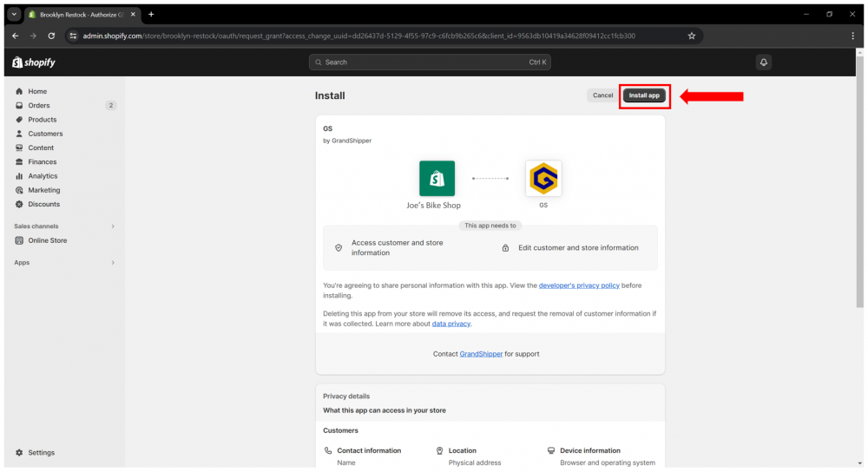Click the browser back arrow
The image size is (868, 472).
pyautogui.click(x=16, y=36)
